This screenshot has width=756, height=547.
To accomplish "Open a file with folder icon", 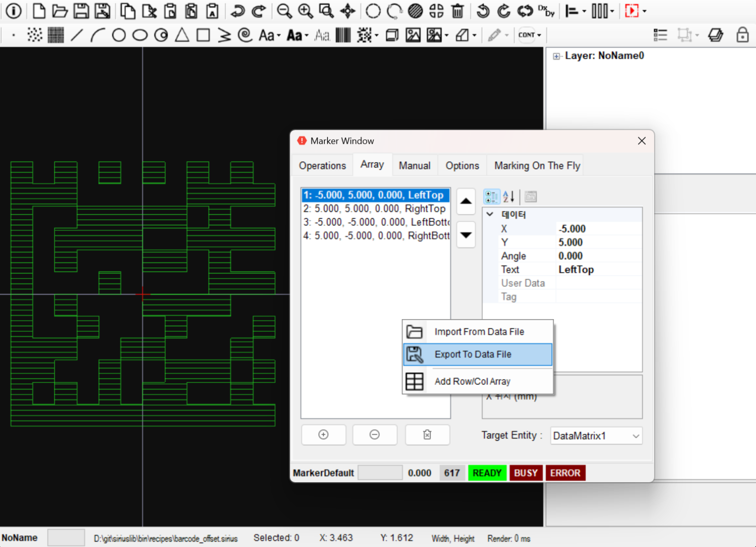I will coord(60,11).
